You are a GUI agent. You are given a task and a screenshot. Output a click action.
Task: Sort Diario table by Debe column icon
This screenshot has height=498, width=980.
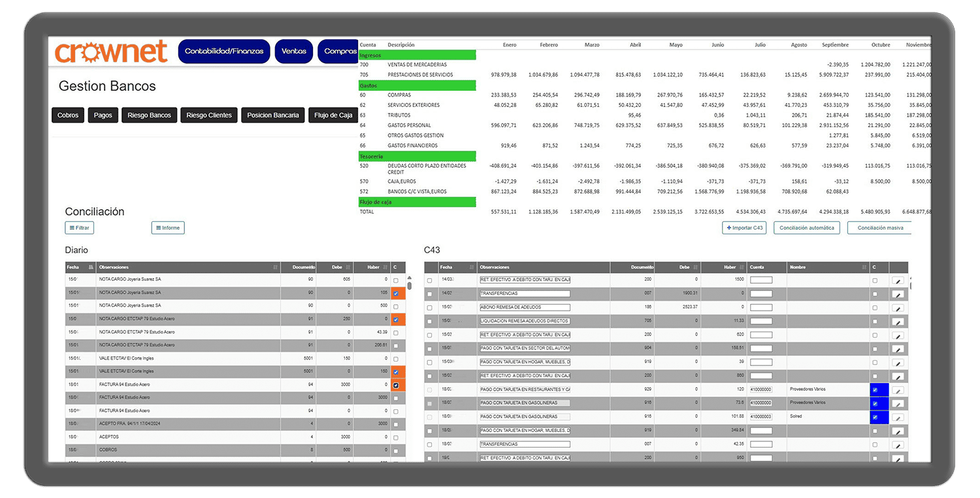pyautogui.click(x=347, y=267)
